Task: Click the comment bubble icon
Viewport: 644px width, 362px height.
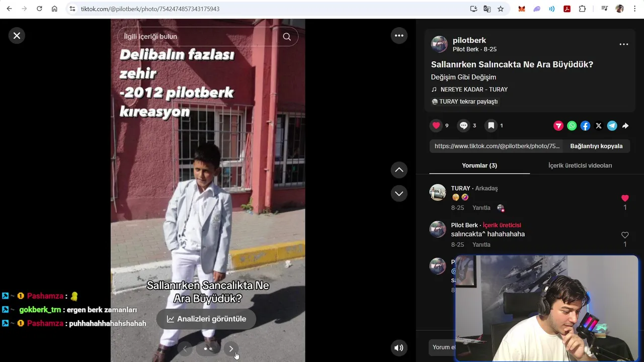Action: [x=464, y=126]
